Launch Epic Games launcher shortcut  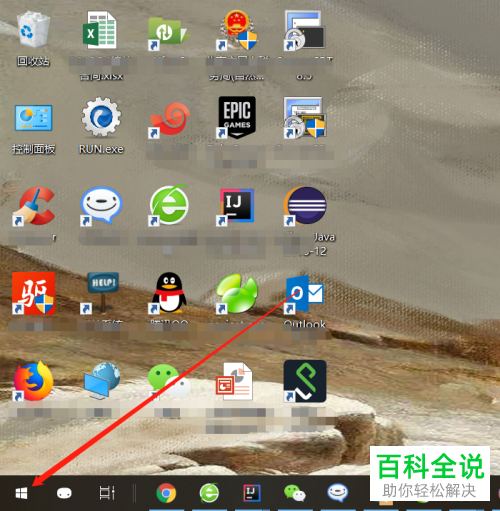pyautogui.click(x=236, y=117)
